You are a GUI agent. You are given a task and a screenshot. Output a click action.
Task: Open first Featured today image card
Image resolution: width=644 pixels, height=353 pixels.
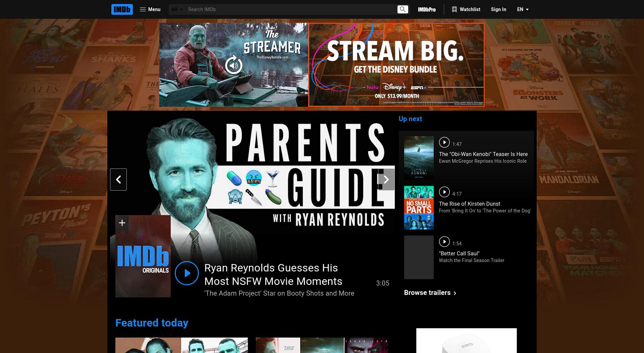tap(181, 345)
